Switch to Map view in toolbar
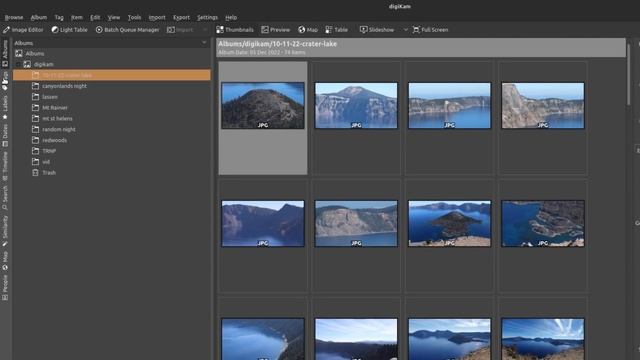This screenshot has width=640, height=360. (308, 30)
